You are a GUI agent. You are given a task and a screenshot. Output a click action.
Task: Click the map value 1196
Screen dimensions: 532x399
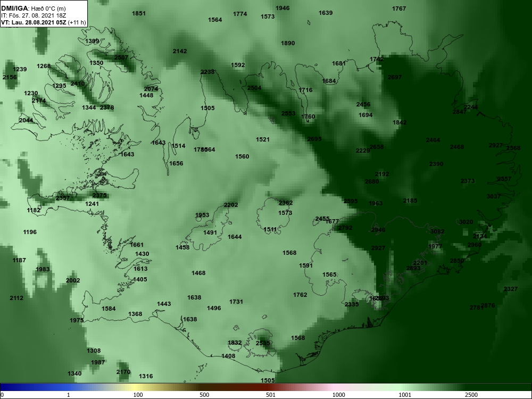pos(30,232)
